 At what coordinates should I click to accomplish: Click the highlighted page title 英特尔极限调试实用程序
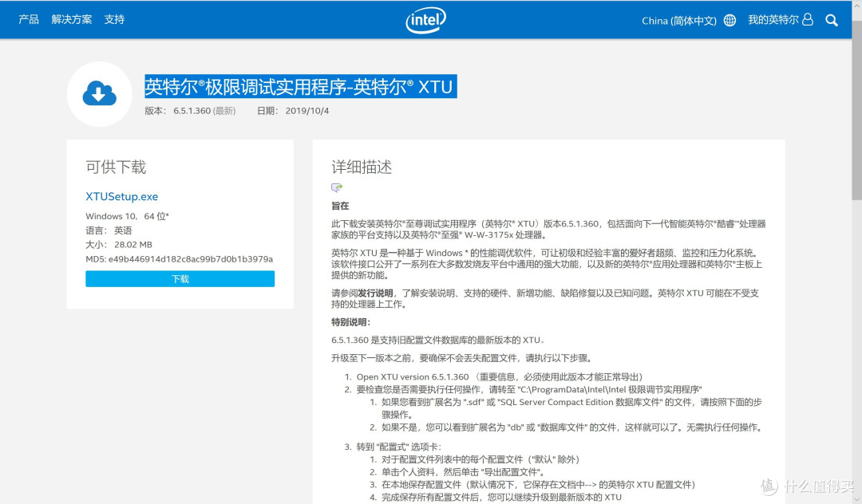click(300, 87)
